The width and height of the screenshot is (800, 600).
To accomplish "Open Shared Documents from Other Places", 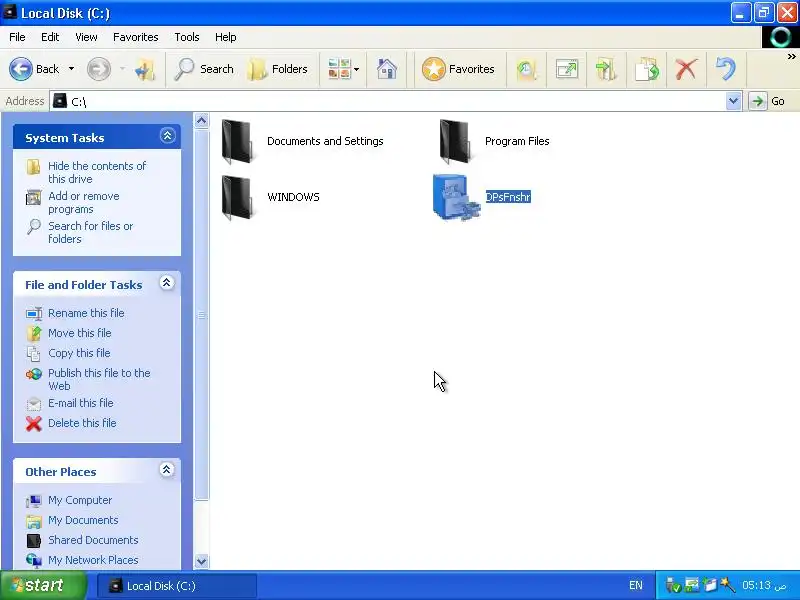I will (x=93, y=540).
